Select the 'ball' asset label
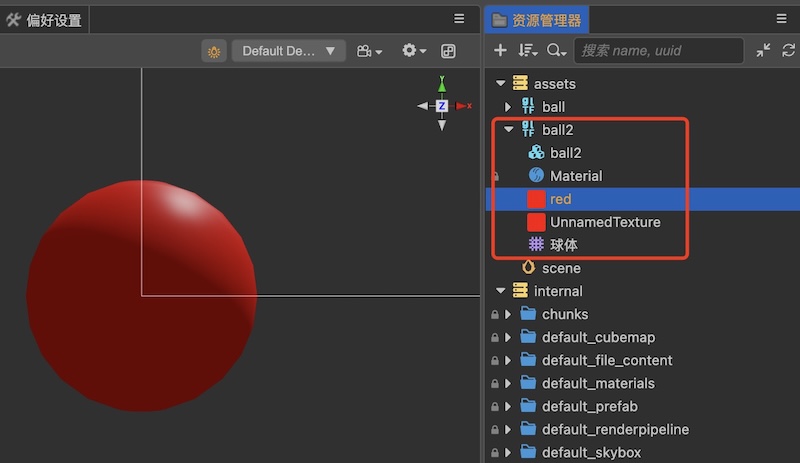Image resolution: width=800 pixels, height=463 pixels. point(553,107)
